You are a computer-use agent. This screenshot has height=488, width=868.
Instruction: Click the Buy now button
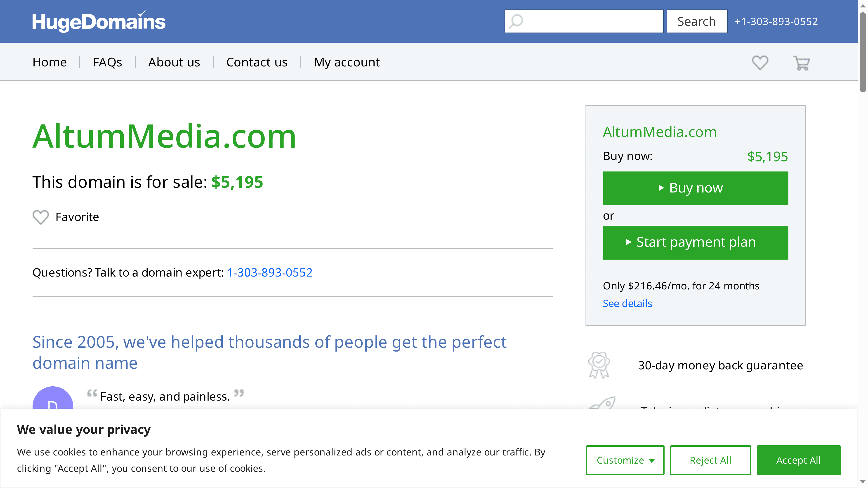click(696, 188)
